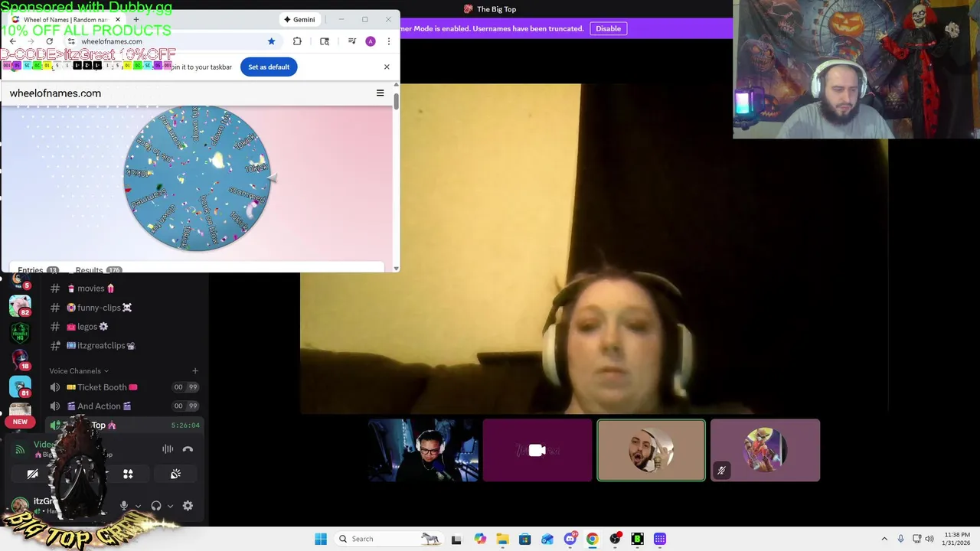Click the Set as default button
This screenshot has width=980, height=551.
tap(269, 67)
